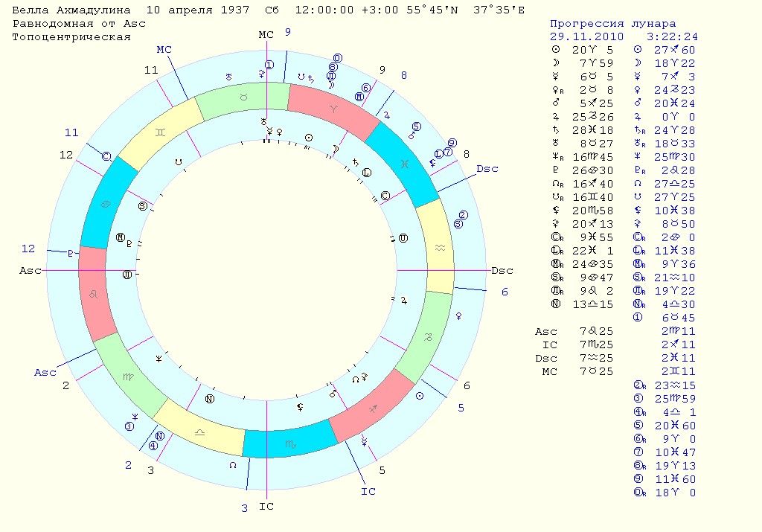
Task: Click the Taurus glyph in the zodiac ring
Action: pos(243,97)
